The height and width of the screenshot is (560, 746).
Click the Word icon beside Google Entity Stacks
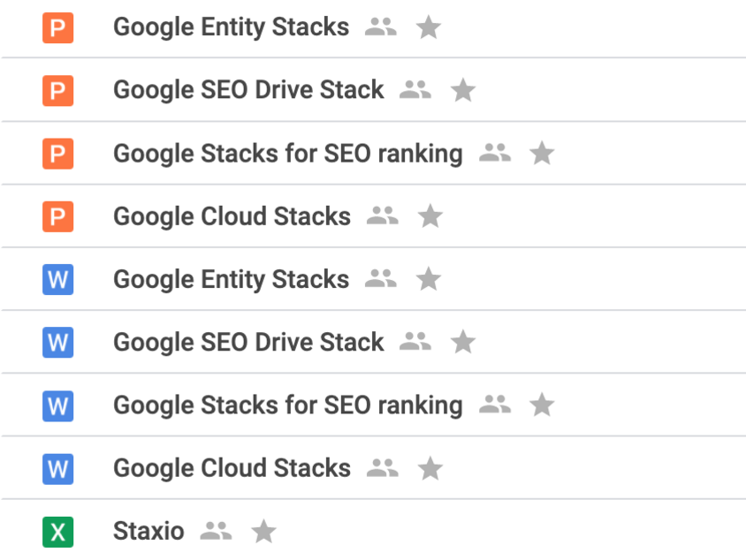[57, 279]
